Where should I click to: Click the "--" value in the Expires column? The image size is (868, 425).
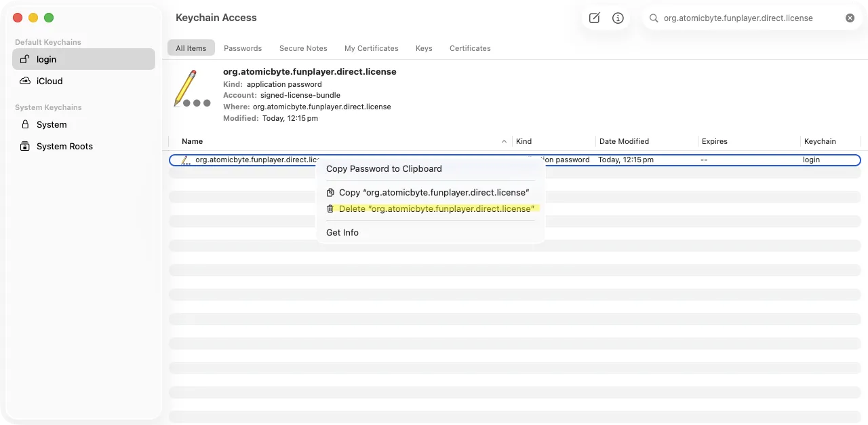click(705, 160)
